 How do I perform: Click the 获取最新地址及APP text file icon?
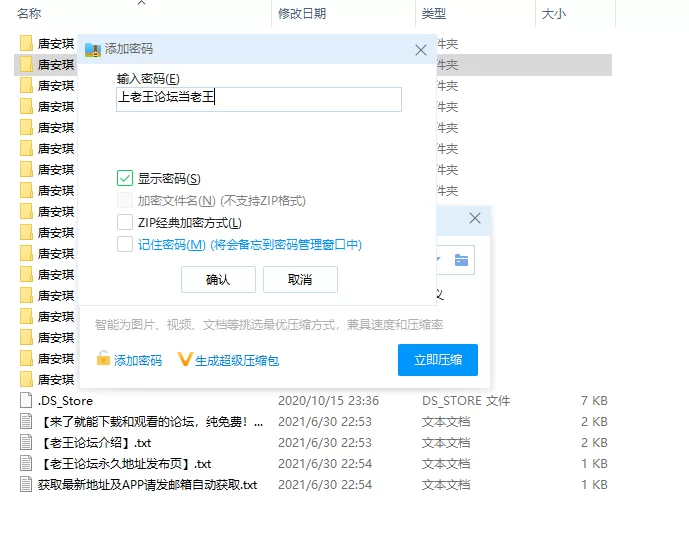point(27,484)
